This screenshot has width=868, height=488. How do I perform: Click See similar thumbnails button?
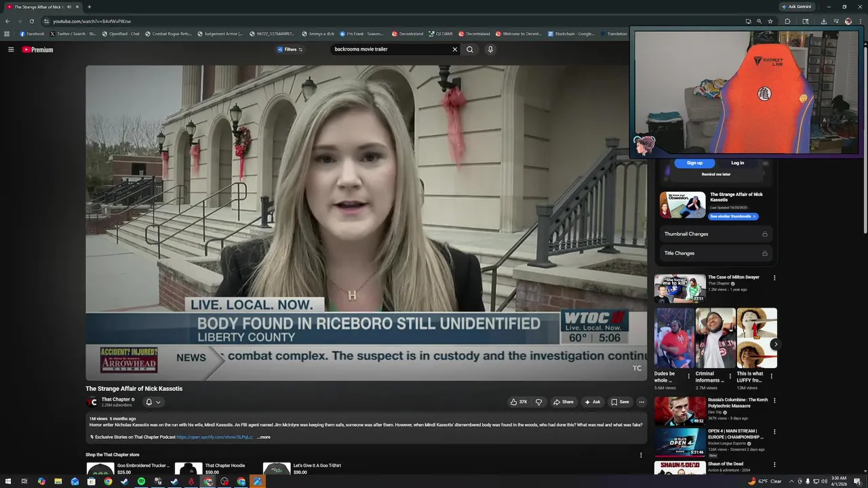click(x=734, y=217)
